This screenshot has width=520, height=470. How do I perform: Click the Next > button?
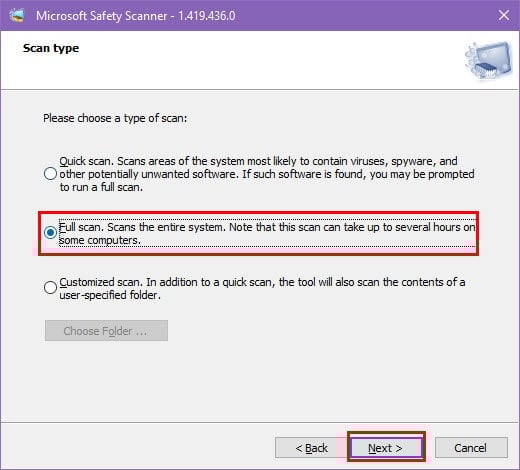click(386, 448)
